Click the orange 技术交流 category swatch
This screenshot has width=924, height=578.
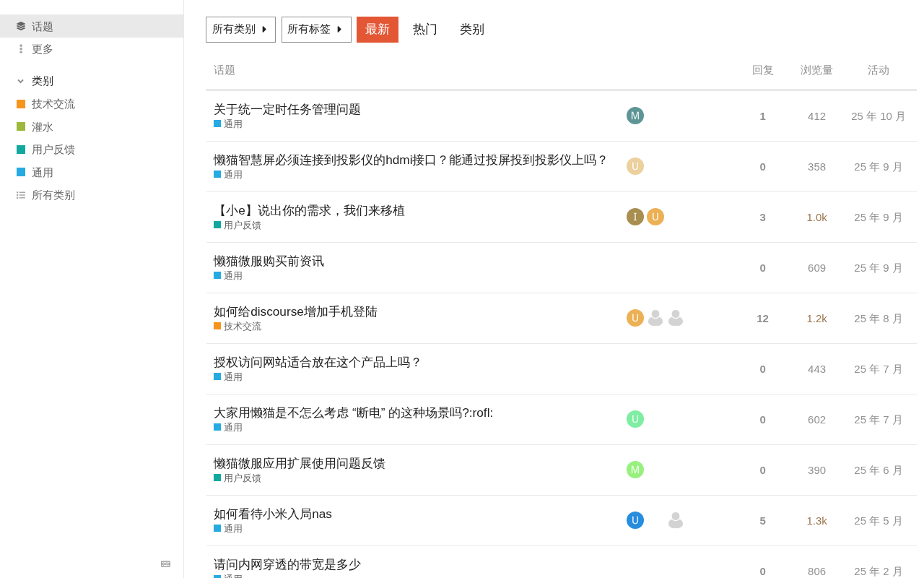coord(21,104)
